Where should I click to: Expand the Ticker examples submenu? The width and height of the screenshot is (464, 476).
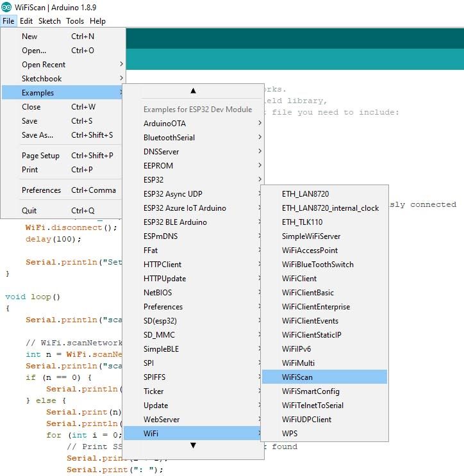192,391
